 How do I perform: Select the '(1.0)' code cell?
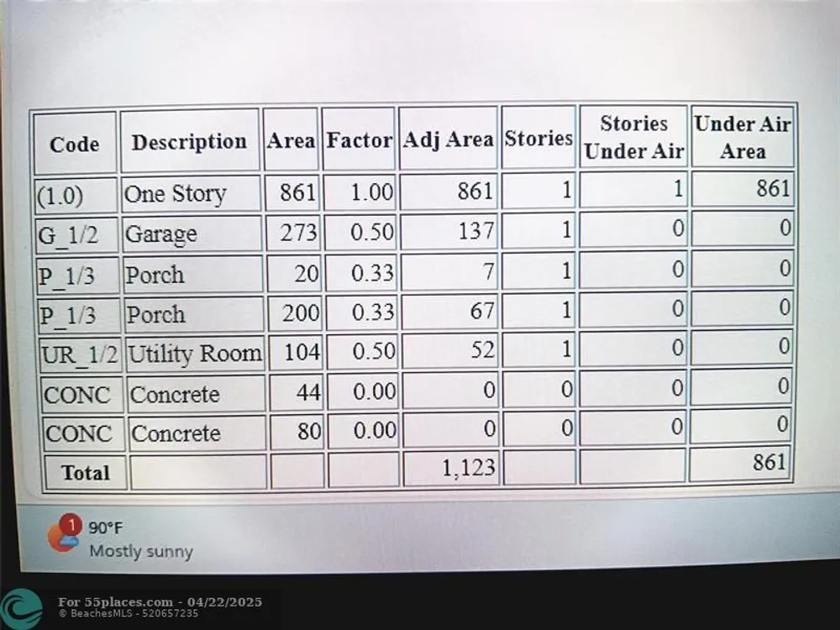click(76, 196)
